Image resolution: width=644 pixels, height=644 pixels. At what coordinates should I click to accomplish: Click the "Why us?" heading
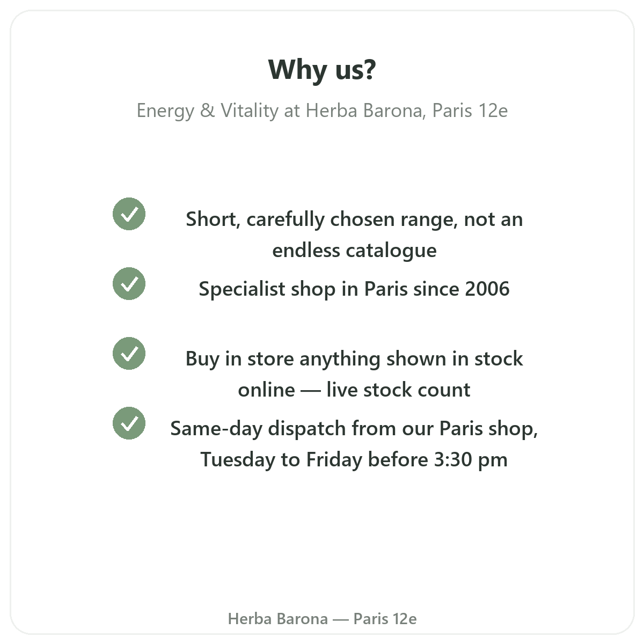point(322,70)
